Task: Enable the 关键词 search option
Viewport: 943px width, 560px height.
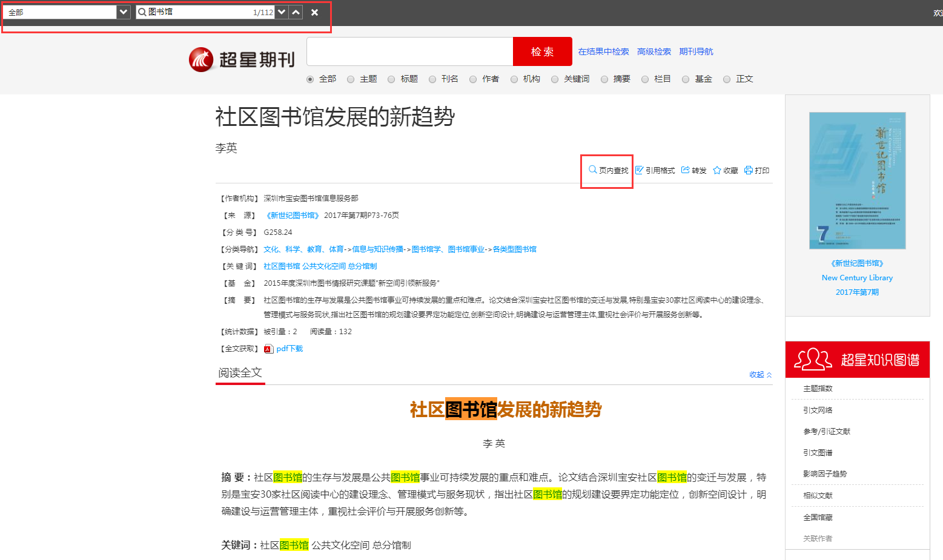Action: [555, 79]
